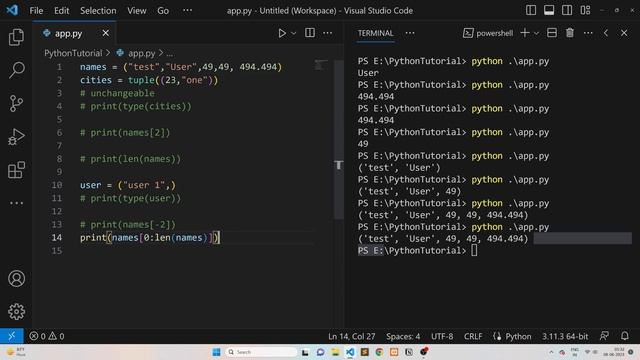Screen dimensions: 640x360
Task: Open the Source Control view
Action: pyautogui.click(x=16, y=103)
